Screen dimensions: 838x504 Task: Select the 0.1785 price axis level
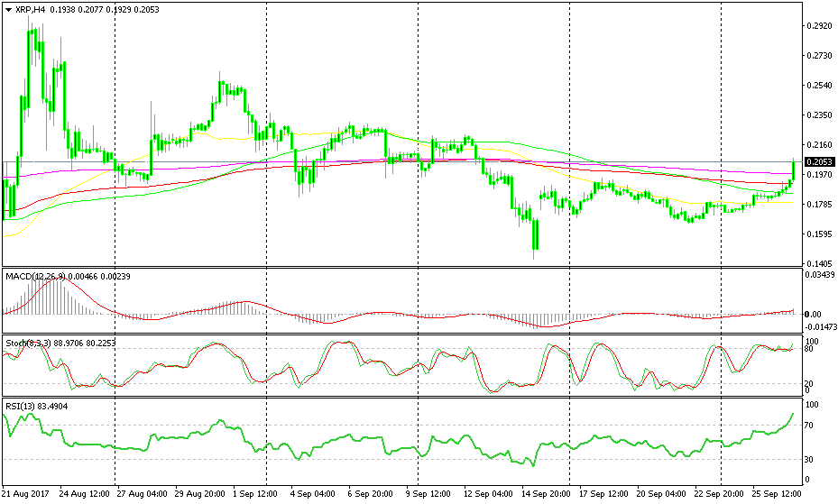(x=818, y=204)
